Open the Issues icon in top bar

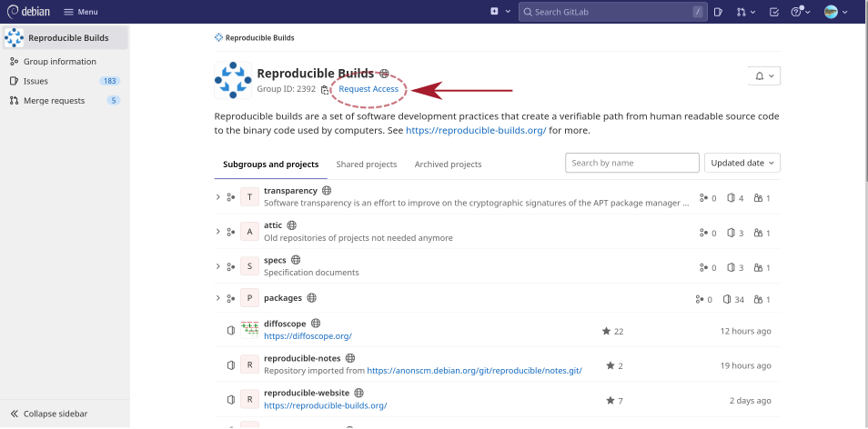718,12
